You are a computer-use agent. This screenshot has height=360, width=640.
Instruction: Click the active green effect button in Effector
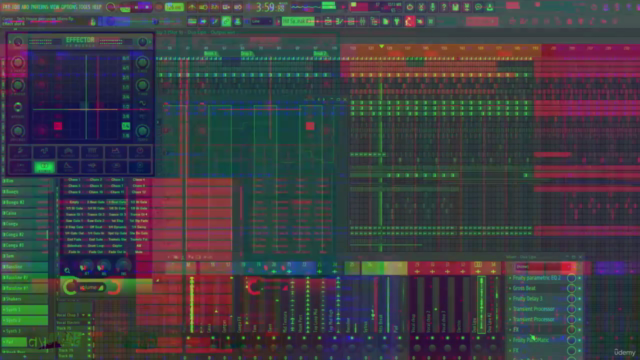[x=44, y=167]
